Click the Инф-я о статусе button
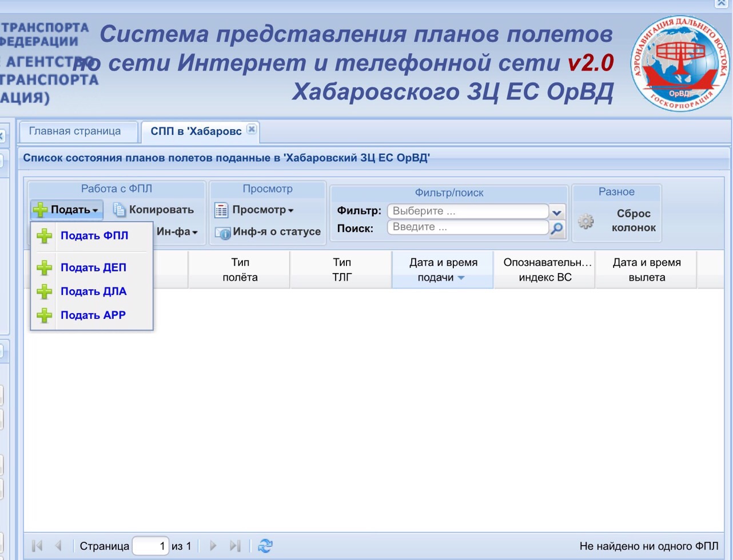This screenshot has width=733, height=560. coord(268,232)
